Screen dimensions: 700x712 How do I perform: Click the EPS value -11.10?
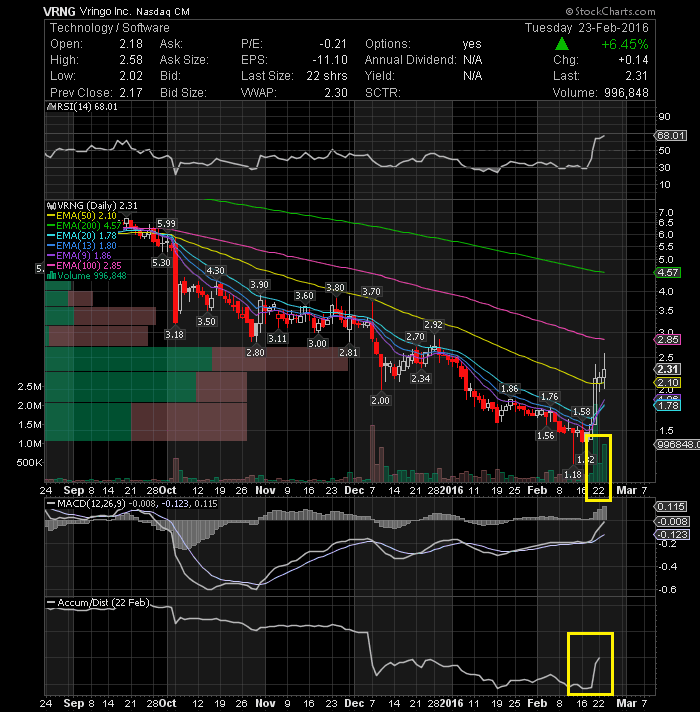coord(330,60)
